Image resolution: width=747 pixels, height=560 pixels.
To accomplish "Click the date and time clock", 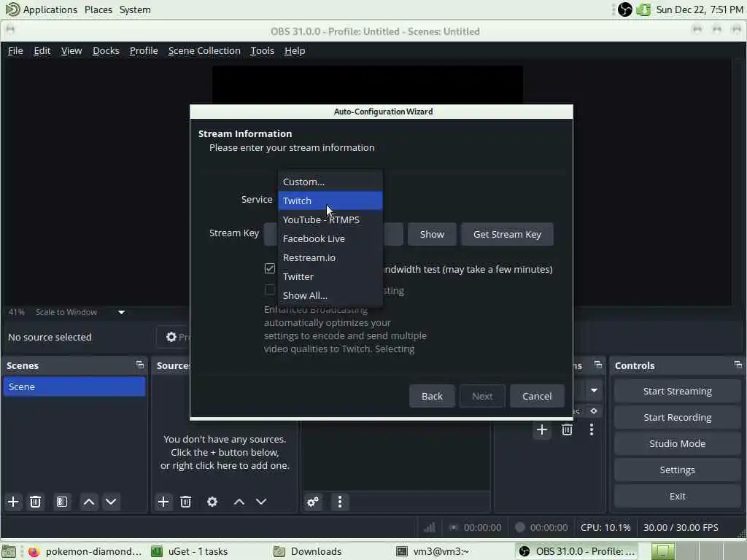I will click(x=700, y=9).
